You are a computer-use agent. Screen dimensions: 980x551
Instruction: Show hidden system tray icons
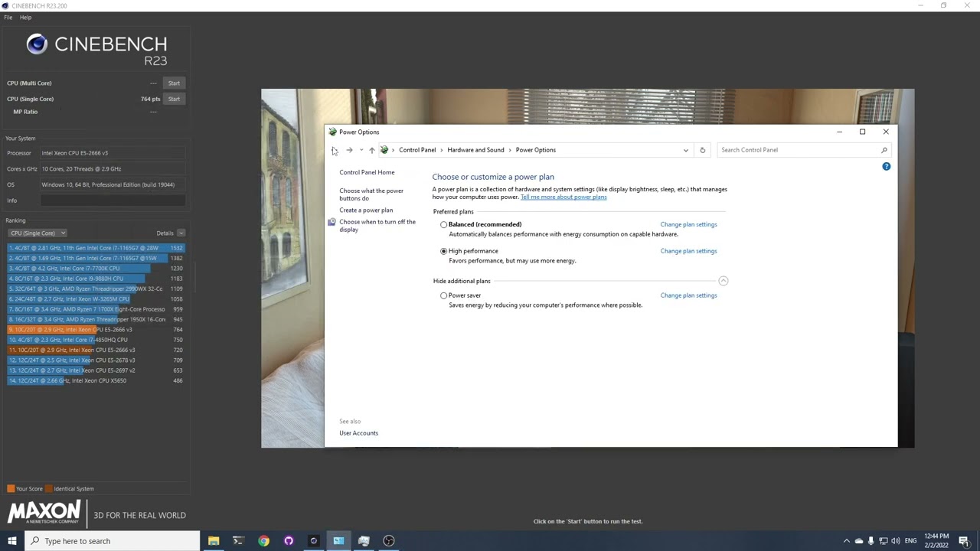click(x=846, y=541)
